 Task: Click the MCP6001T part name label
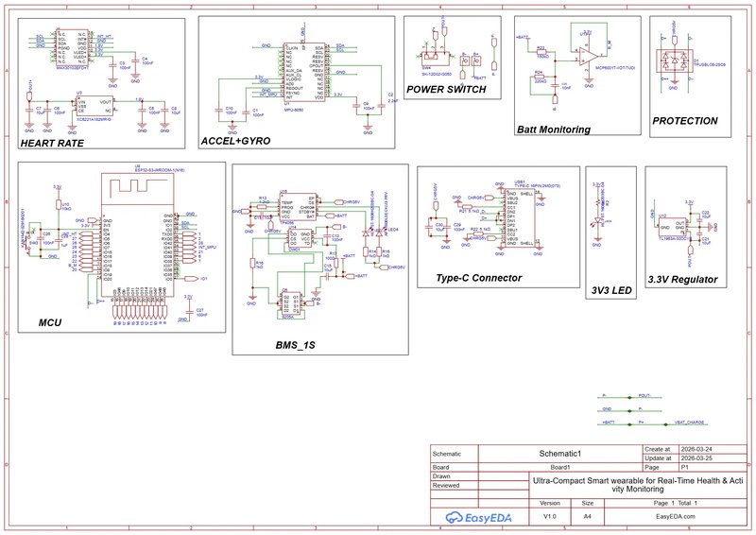pyautogui.click(x=615, y=68)
